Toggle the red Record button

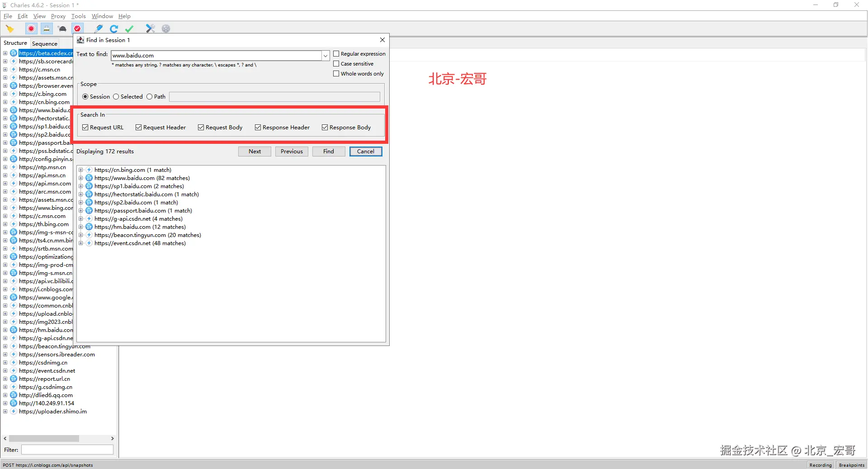pos(31,28)
